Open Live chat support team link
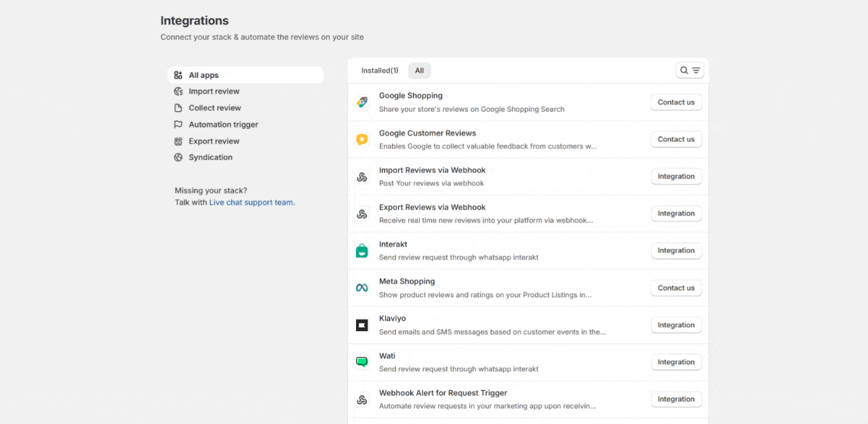The image size is (868, 424). tap(252, 202)
